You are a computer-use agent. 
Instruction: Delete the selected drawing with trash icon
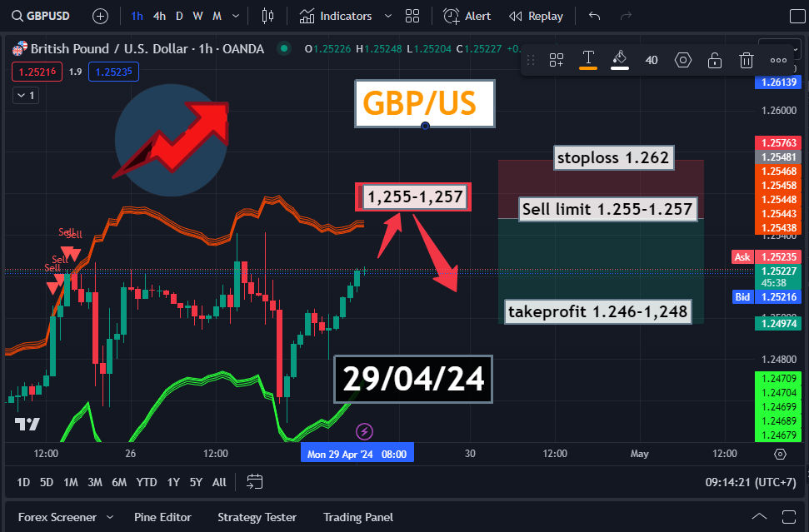[747, 60]
